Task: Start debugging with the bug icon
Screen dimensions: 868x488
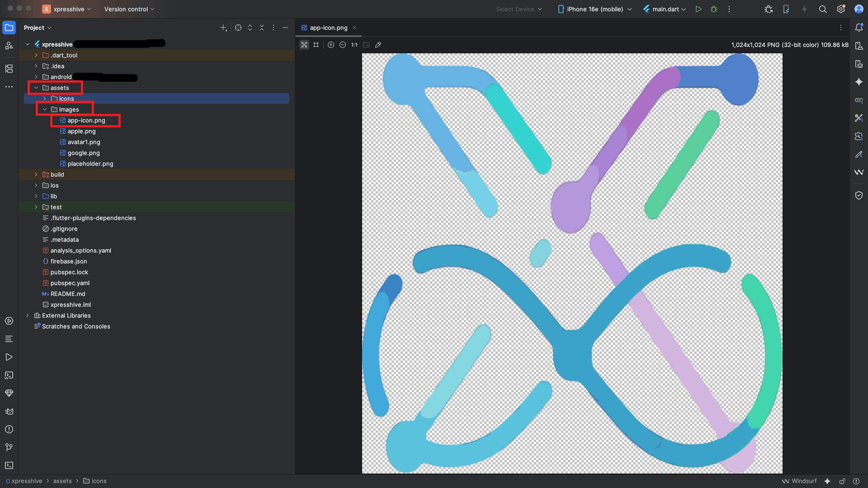Action: coord(714,9)
